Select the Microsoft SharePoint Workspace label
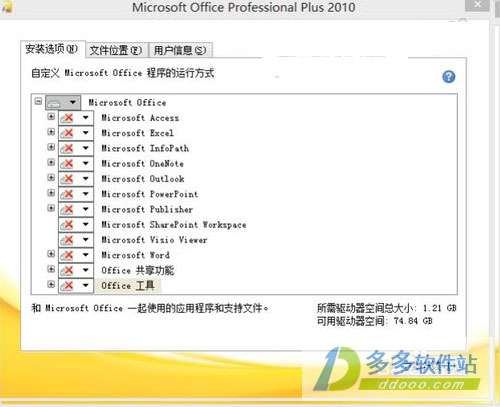Image resolution: width=500 pixels, height=407 pixels. 174,225
